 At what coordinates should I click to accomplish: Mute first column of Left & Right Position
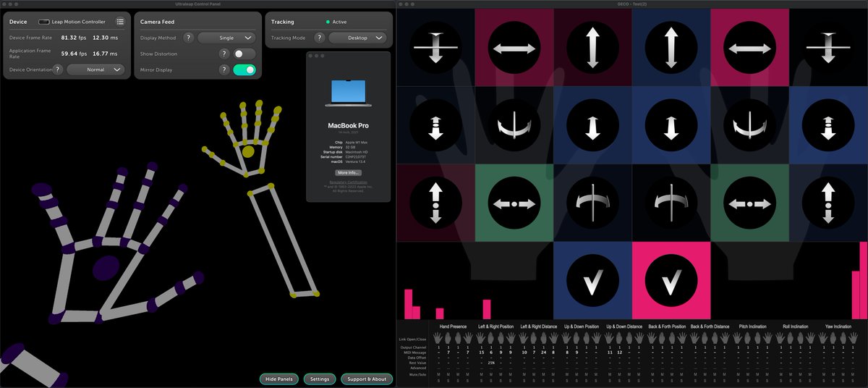pyautogui.click(x=481, y=374)
